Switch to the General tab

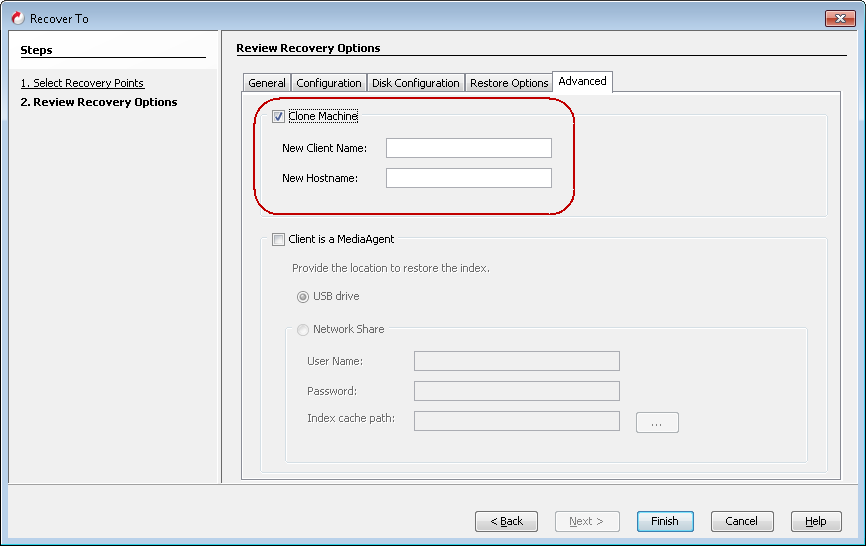(x=267, y=83)
